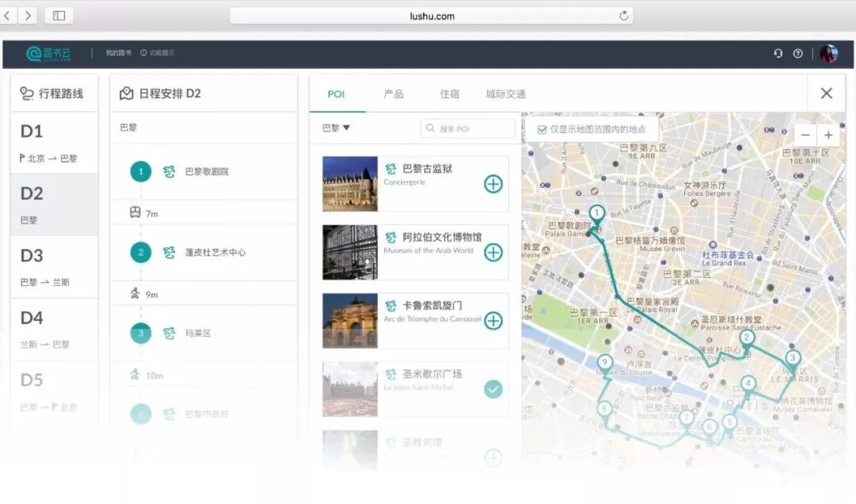Click the 卡鲁索凯旋门 title
The width and height of the screenshot is (856, 504).
click(433, 305)
